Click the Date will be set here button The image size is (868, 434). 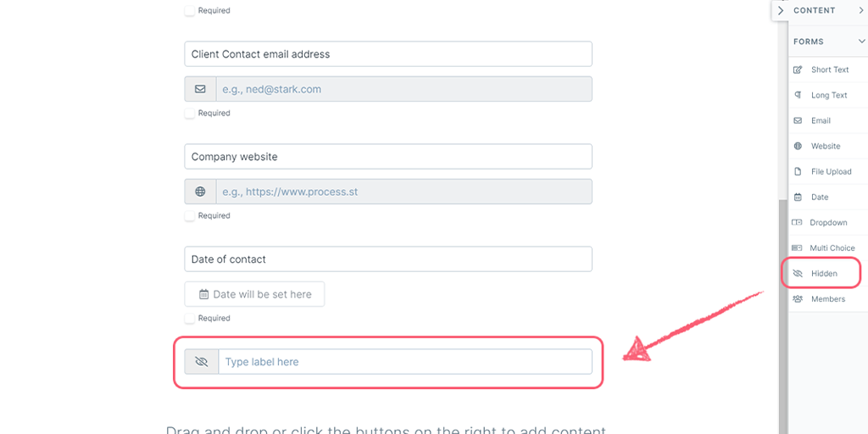[254, 294]
